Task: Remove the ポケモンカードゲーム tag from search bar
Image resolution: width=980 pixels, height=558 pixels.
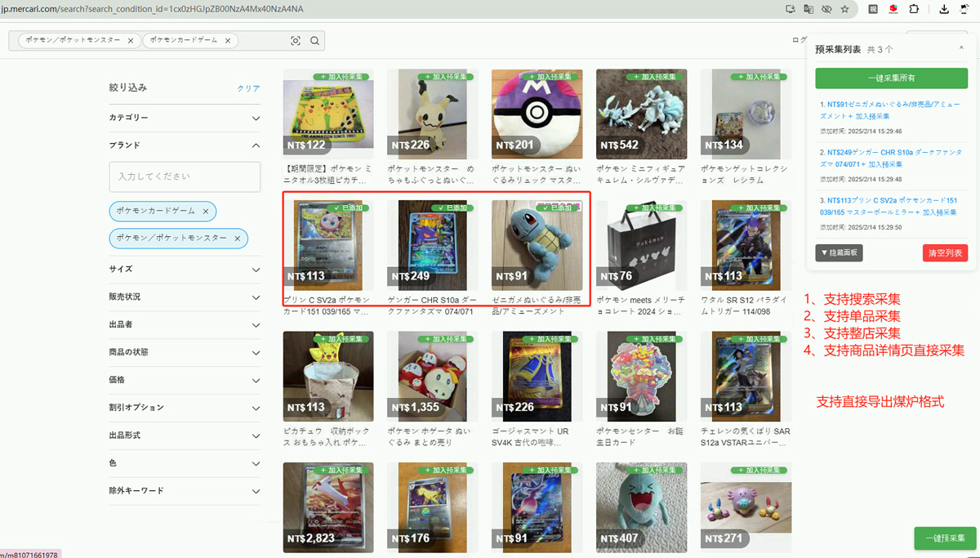Action: [227, 40]
